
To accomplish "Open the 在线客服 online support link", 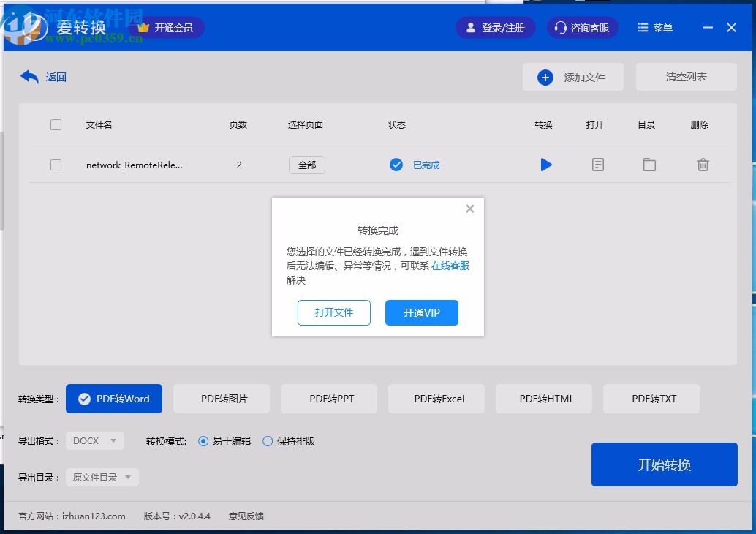I will click(x=451, y=266).
